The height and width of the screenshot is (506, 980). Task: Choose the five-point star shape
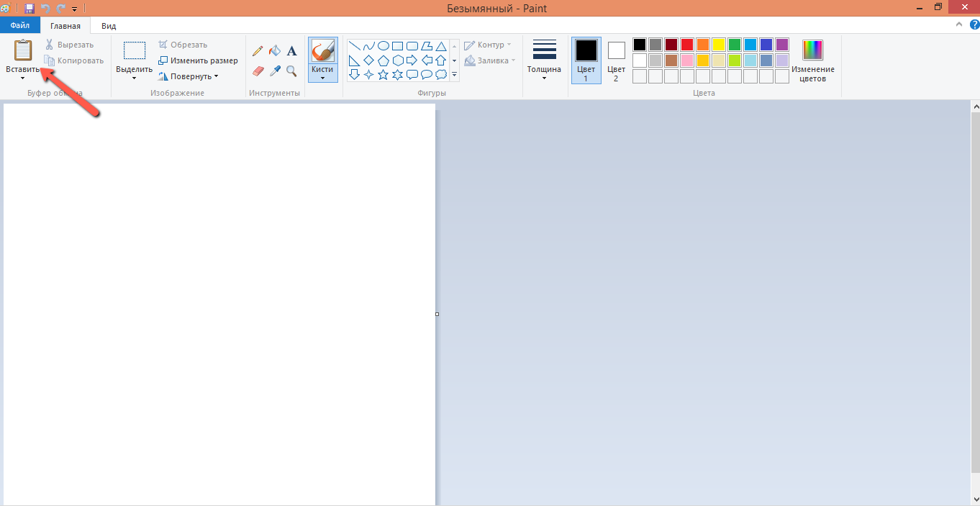point(383,75)
